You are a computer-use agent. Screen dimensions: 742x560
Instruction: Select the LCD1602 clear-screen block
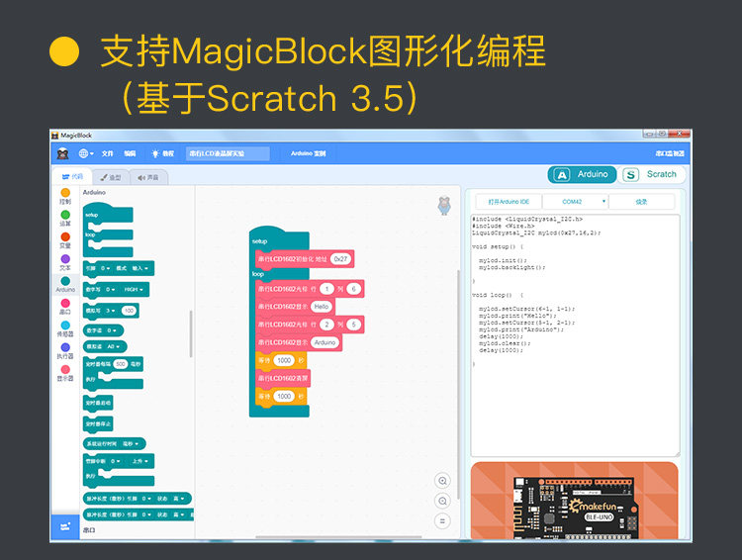tap(283, 378)
